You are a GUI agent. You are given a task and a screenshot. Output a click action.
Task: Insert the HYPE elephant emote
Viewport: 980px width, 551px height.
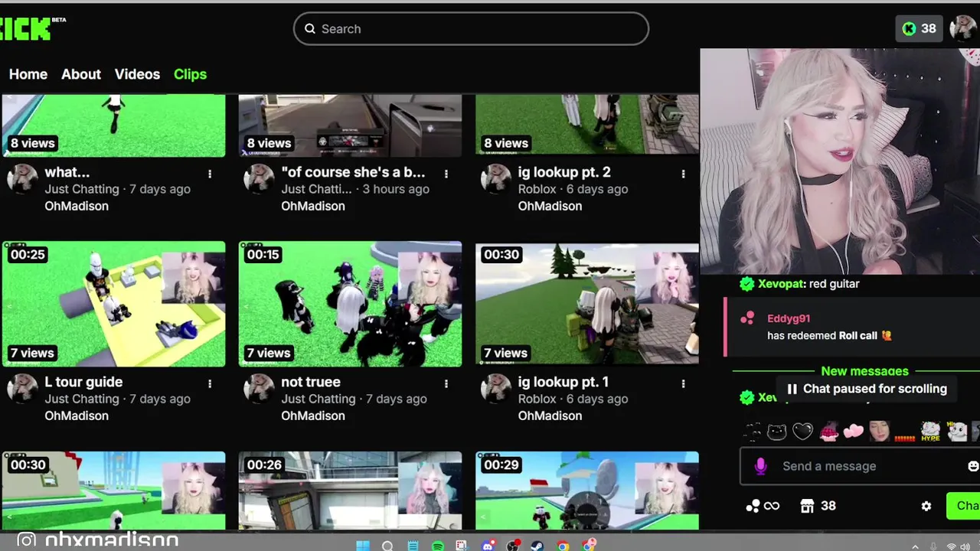[930, 432]
